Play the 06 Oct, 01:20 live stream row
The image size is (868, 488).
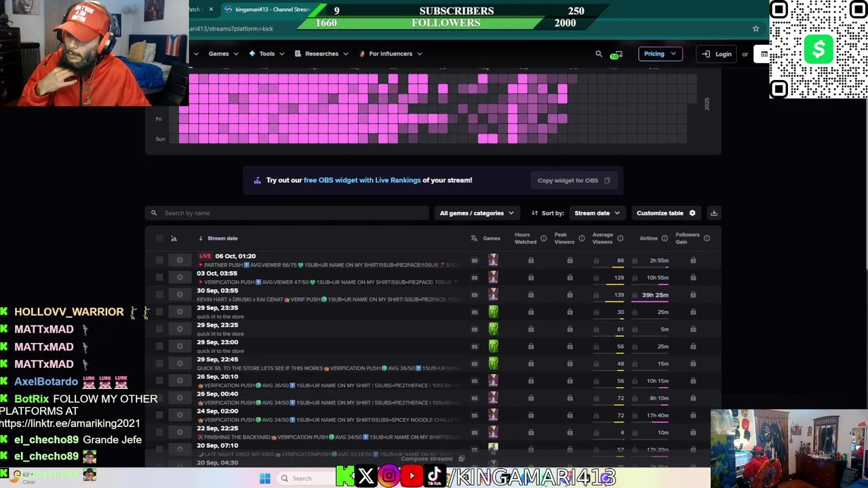180,260
